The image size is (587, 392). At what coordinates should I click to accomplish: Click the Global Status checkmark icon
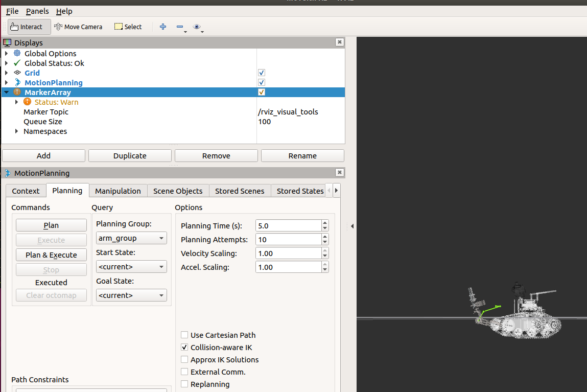coord(17,63)
